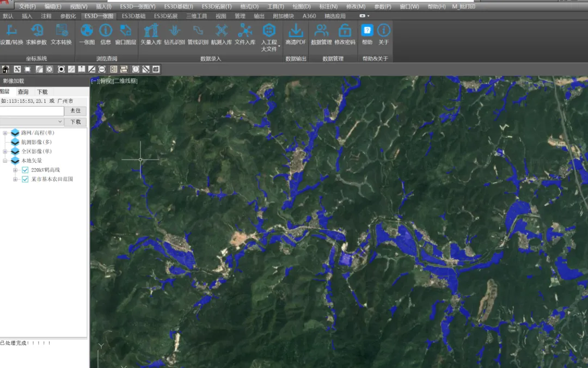
Task: Collapse the 本地矢量 tree node
Action: (5, 161)
